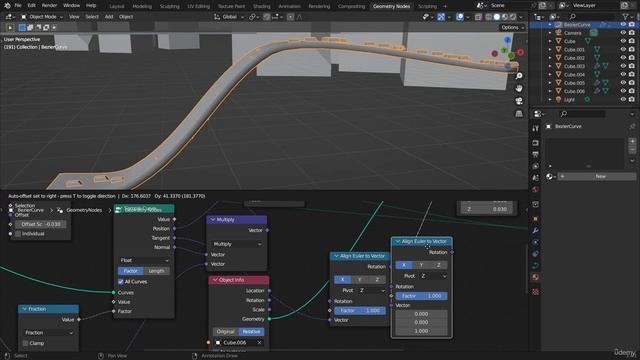Open the Object Mode dropdown
The height and width of the screenshot is (360, 640).
[42, 17]
